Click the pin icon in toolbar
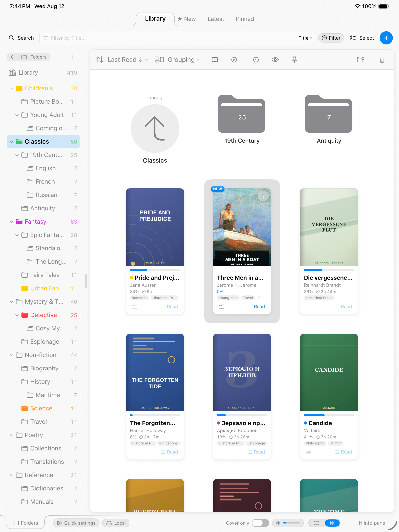 click(x=294, y=60)
